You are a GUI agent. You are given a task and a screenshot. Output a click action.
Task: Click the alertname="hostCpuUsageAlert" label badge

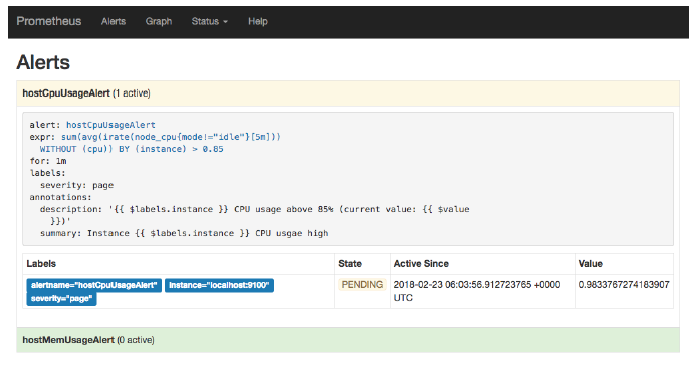click(94, 285)
